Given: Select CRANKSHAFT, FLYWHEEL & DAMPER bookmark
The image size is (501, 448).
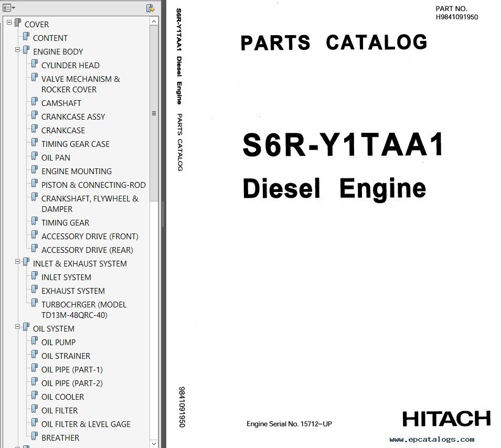Looking at the screenshot, I should pos(90,204).
